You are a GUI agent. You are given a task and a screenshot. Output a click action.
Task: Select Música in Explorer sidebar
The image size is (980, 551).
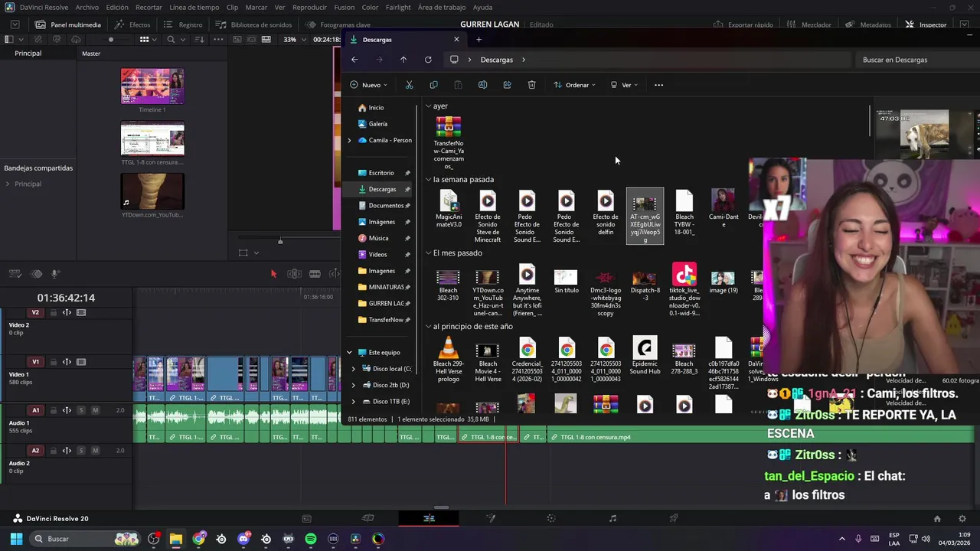coord(378,238)
